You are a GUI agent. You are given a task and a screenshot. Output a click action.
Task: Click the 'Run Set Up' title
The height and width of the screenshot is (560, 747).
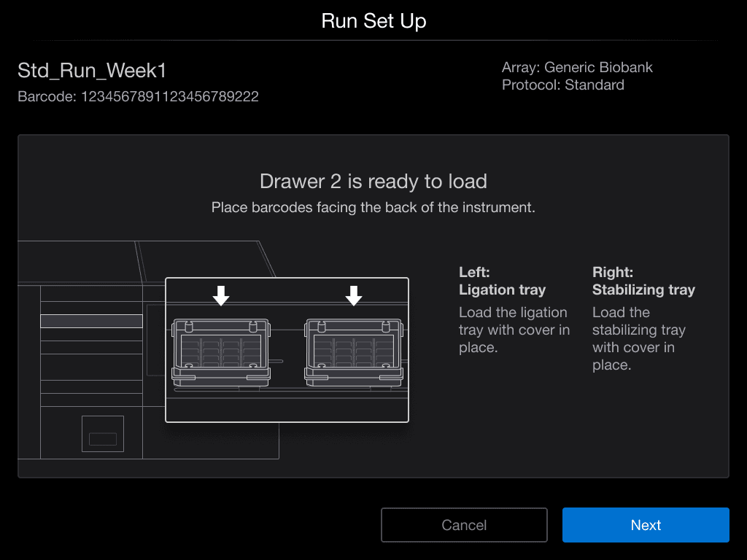tap(373, 21)
